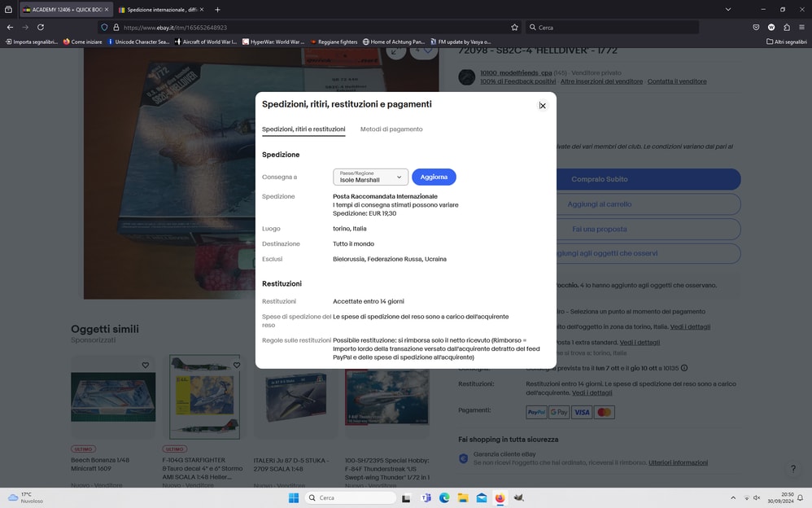
Task: Open the HyperWar: World War bookmark
Action: pyautogui.click(x=273, y=42)
